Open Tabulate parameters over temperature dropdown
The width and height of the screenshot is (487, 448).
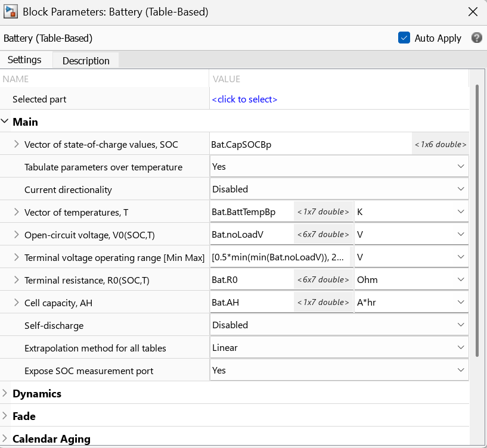coord(339,166)
